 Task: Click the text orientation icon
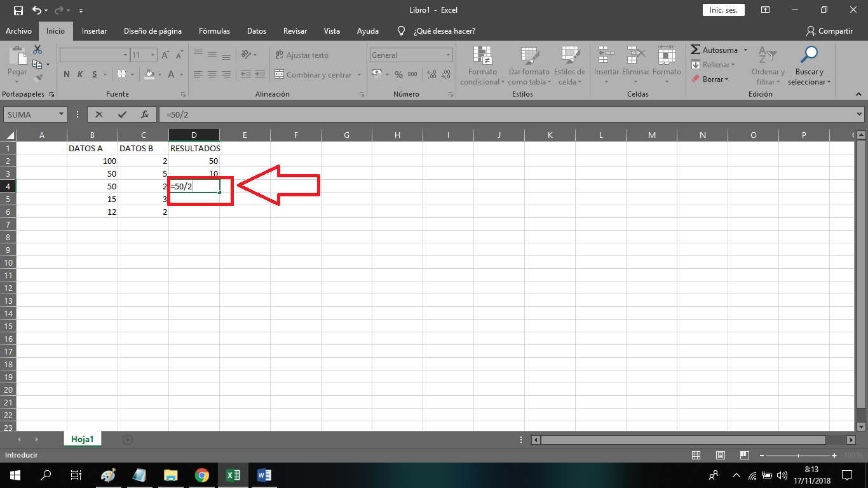(x=246, y=54)
